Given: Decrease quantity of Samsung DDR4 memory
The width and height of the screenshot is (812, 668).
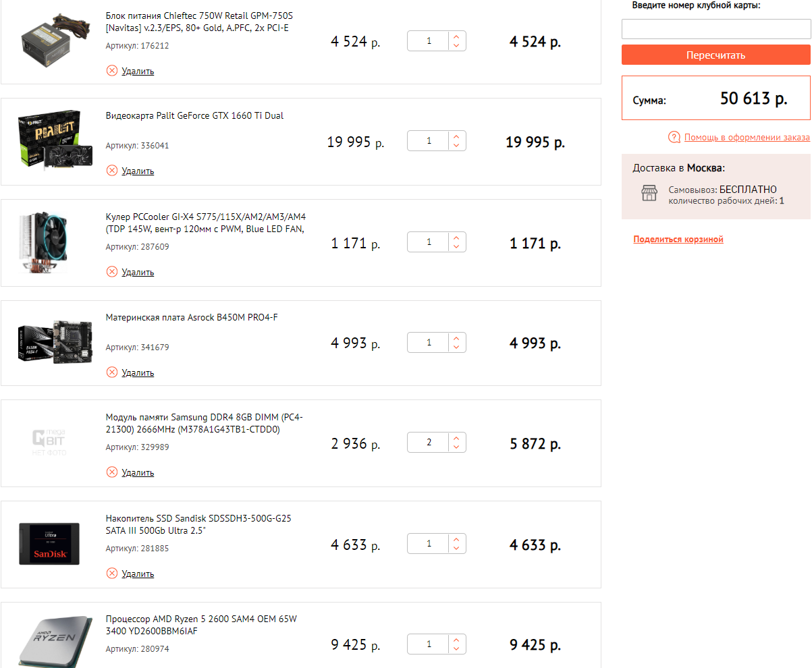Looking at the screenshot, I should click(457, 448).
